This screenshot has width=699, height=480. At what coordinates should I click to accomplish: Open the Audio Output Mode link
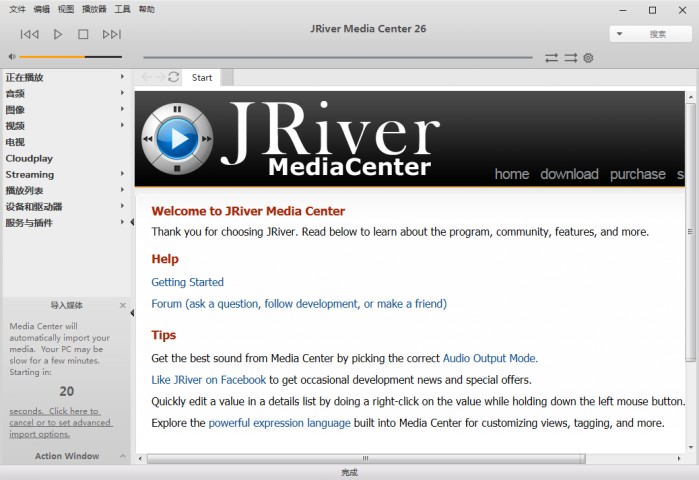[x=490, y=358]
